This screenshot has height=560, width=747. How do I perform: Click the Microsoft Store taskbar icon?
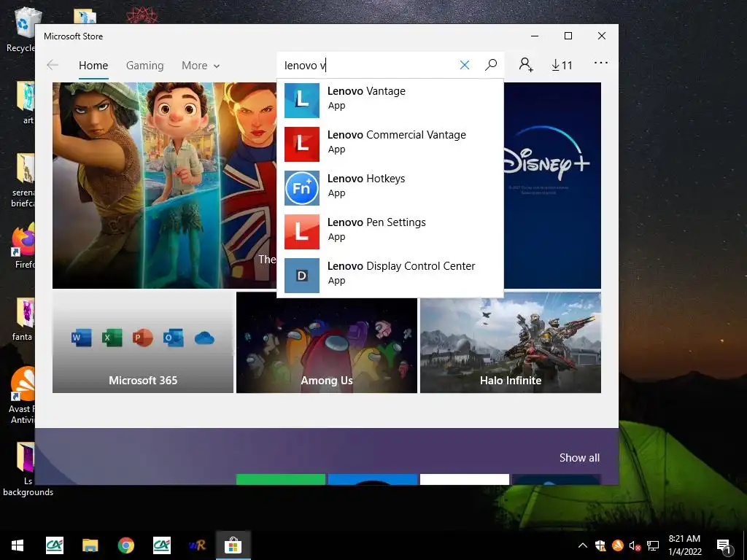click(x=233, y=545)
